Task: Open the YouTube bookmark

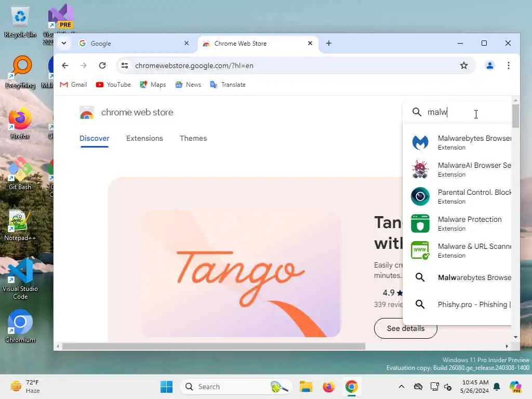Action: pos(113,85)
